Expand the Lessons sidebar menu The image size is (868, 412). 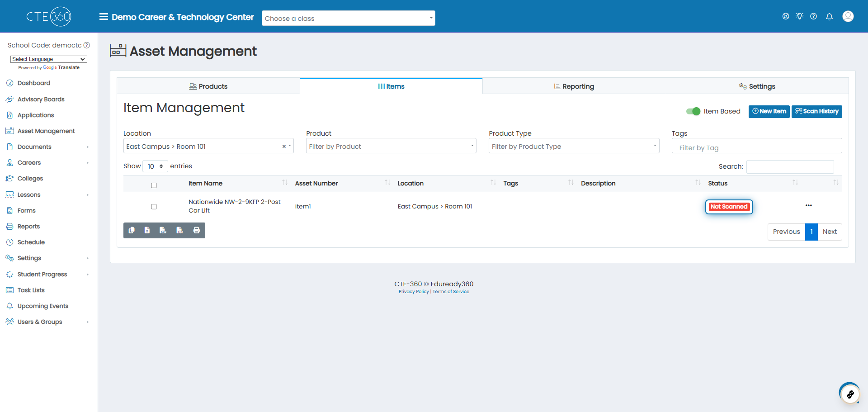click(x=48, y=195)
